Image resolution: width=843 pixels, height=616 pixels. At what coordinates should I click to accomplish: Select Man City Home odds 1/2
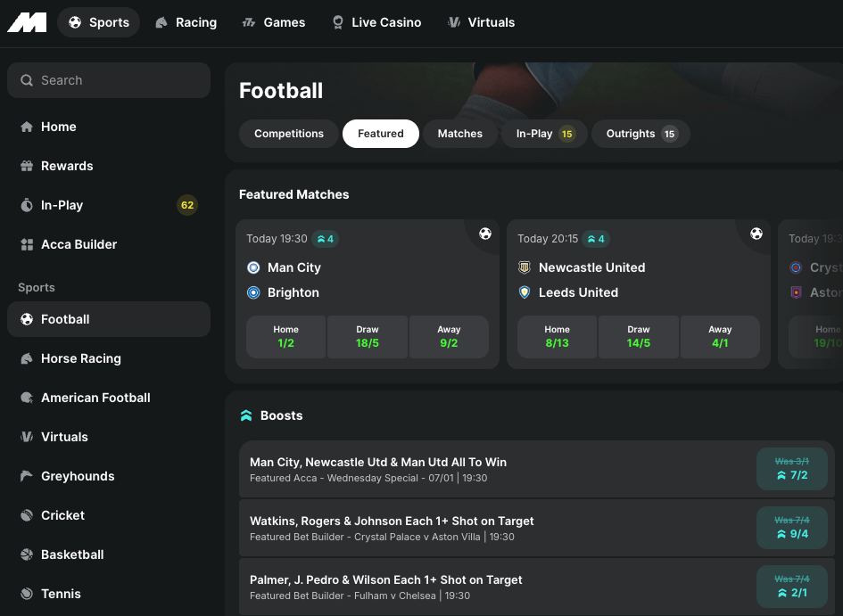(x=285, y=336)
